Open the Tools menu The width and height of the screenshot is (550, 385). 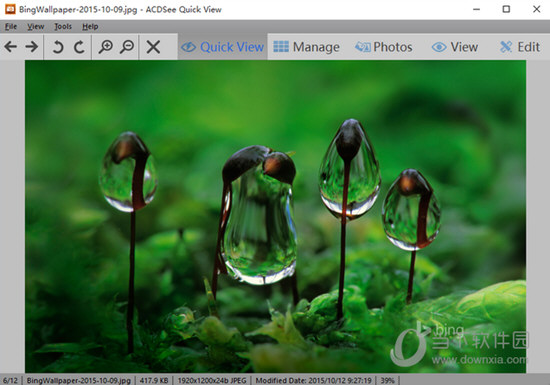pos(63,27)
